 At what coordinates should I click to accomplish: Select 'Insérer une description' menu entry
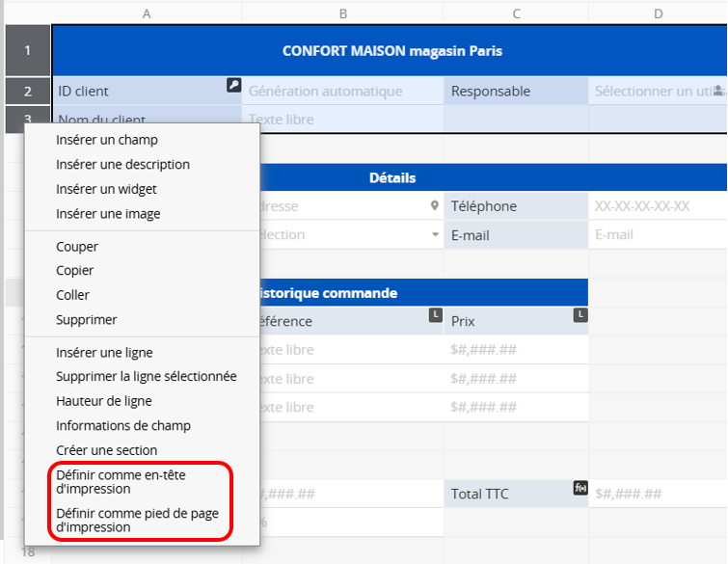(x=122, y=165)
